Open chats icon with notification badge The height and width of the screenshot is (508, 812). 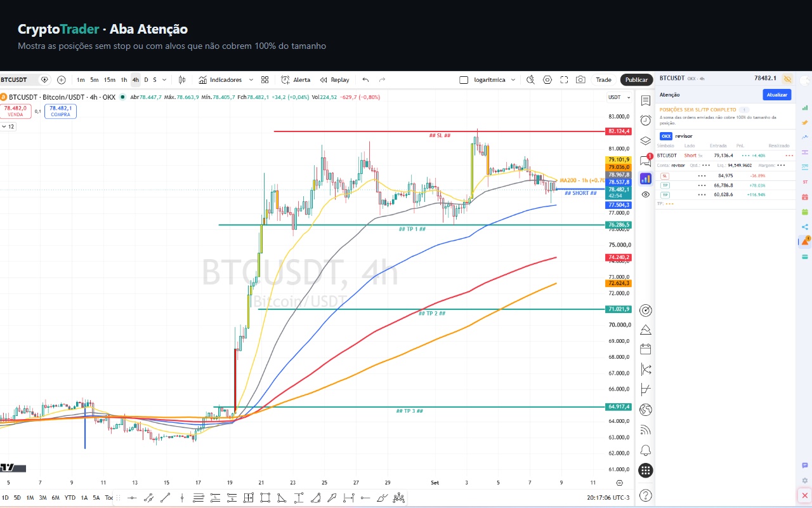[x=646, y=159]
